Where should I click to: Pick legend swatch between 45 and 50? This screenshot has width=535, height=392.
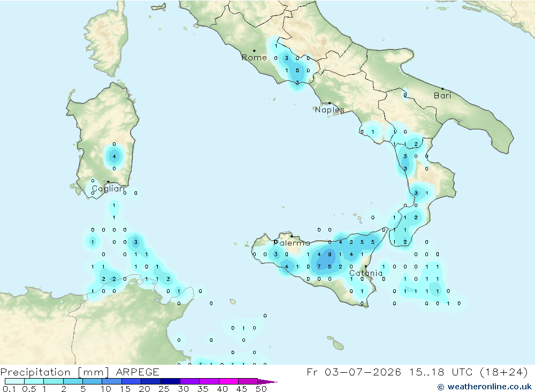coord(248,381)
